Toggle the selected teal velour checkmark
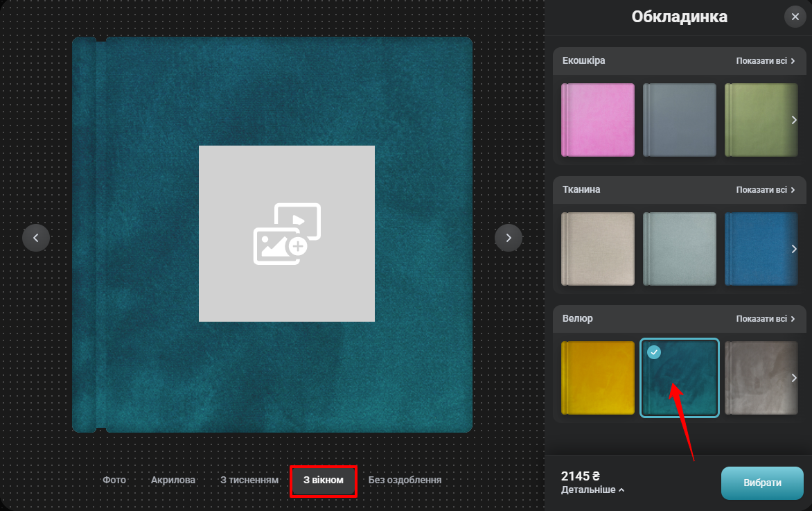Screen dimensions: 812x511 tap(654, 353)
